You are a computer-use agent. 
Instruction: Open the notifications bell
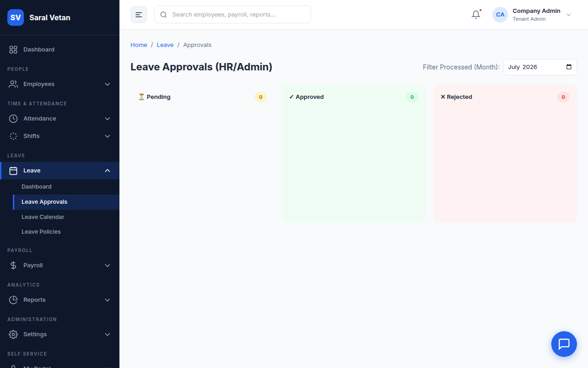click(476, 15)
